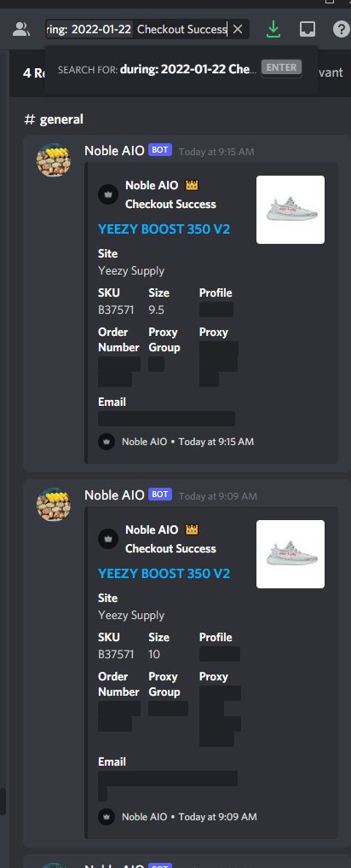Click footer crown icon at 9:09 AM
Screen dimensions: 351x868
(x=106, y=817)
